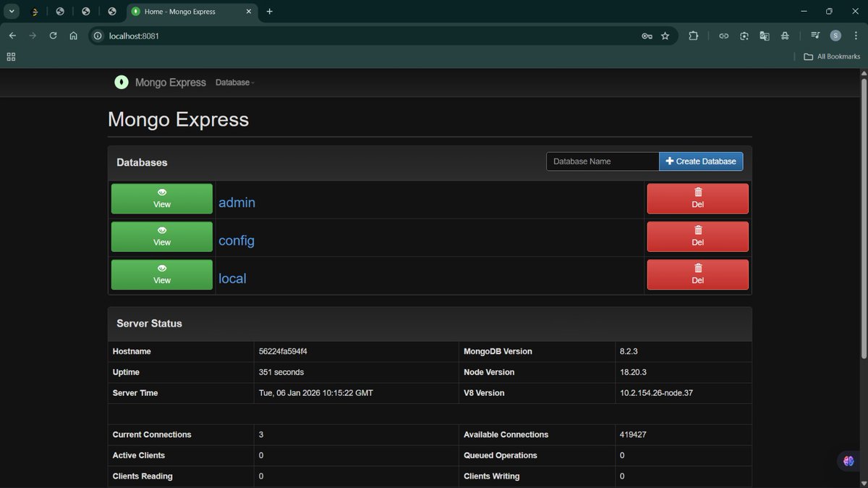Open the admin database link
Screen dimensions: 868x488
click(237, 203)
